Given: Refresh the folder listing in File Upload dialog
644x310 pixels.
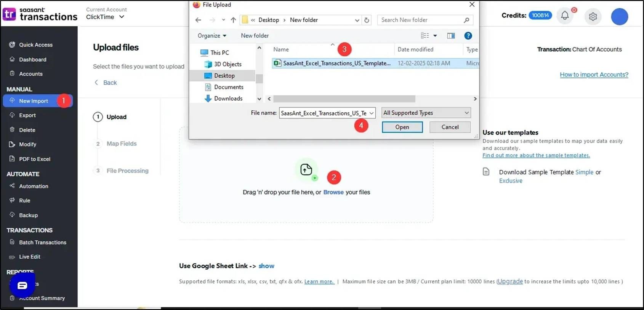Looking at the screenshot, I should (367, 20).
